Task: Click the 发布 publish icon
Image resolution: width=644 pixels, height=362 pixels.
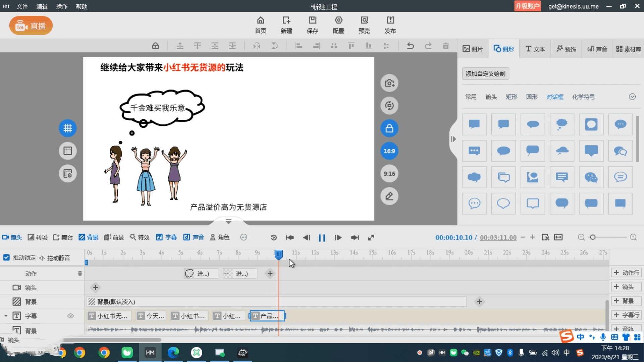Action: coord(390,25)
